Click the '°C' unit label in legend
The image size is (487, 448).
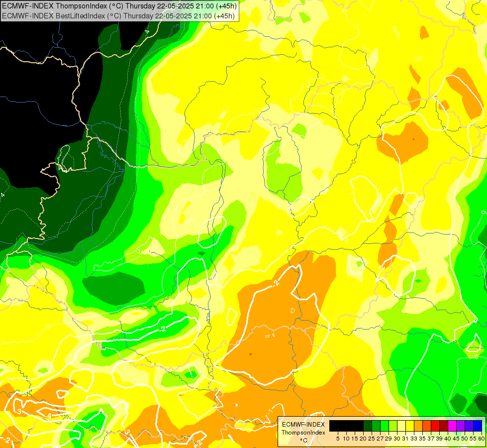[304, 441]
